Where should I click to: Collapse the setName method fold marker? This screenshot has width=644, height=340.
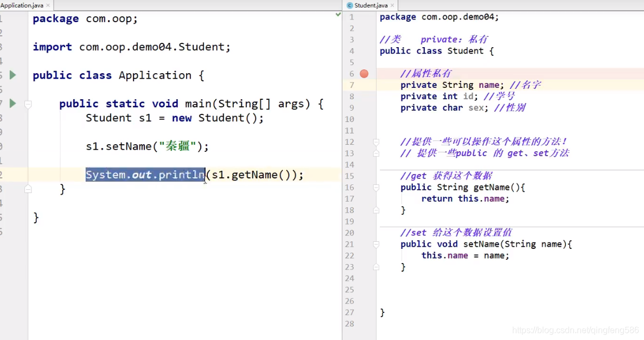point(376,245)
